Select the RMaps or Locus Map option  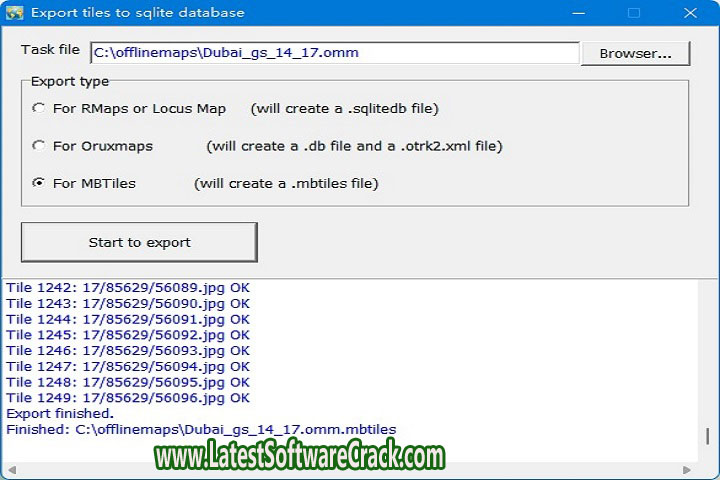[39, 108]
